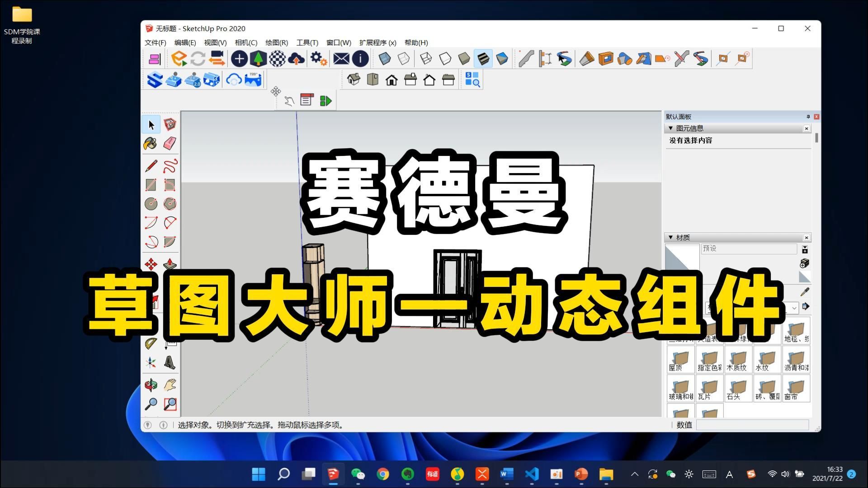Open the 扩展程序 (x) menu
The width and height of the screenshot is (868, 488).
click(378, 42)
